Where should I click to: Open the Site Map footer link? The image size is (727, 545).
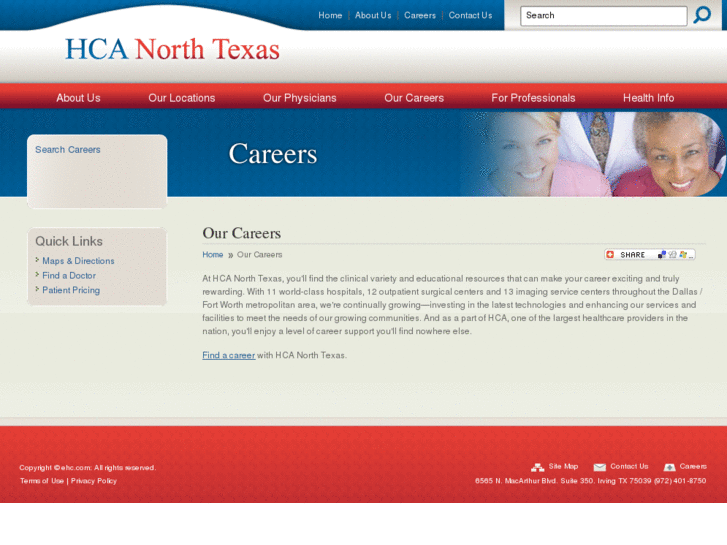click(563, 467)
